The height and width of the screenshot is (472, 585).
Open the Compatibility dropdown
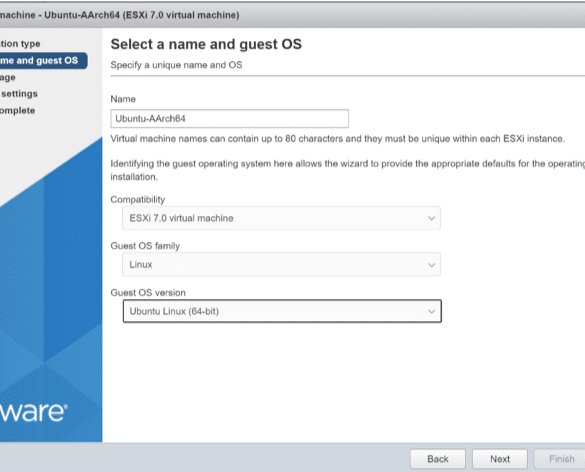pos(281,218)
